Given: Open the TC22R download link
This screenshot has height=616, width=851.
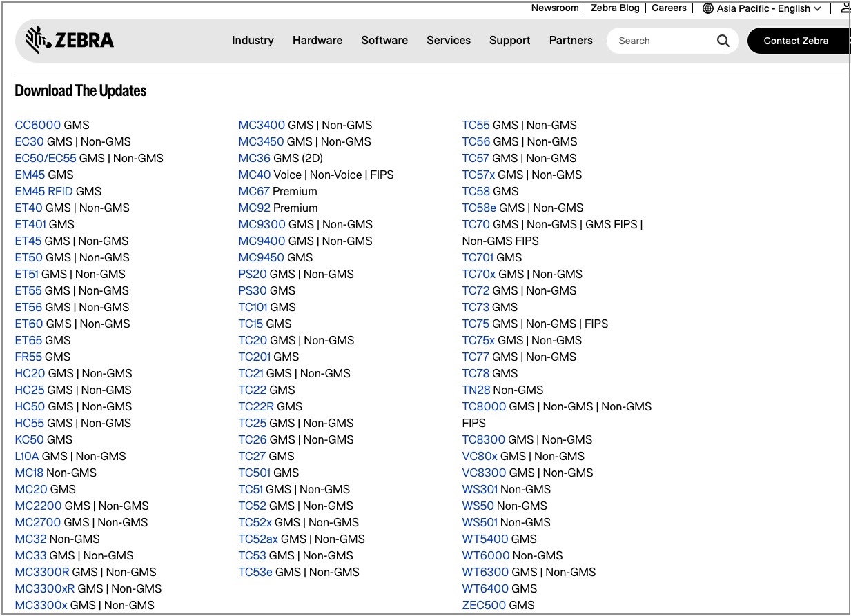Looking at the screenshot, I should coord(256,406).
